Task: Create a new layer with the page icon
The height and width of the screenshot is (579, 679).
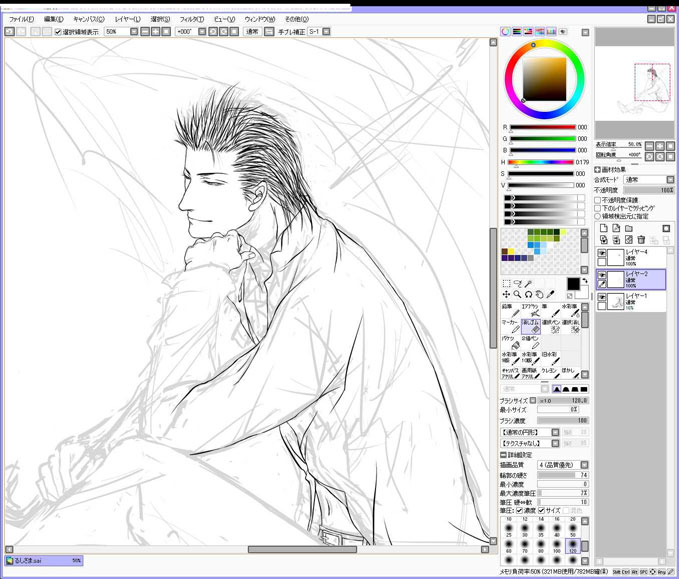Action: (x=603, y=228)
